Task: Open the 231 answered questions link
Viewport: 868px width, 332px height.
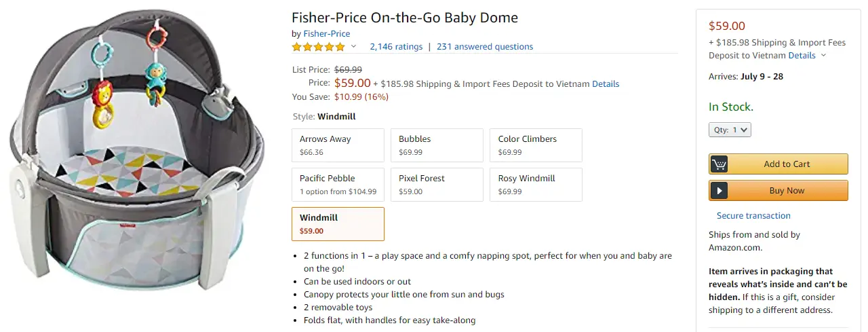Action: [x=485, y=47]
